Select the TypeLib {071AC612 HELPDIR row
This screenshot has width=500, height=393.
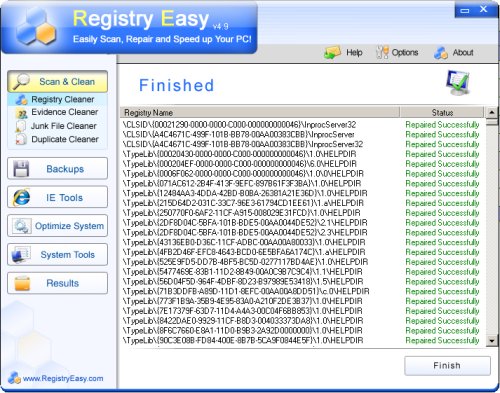click(302, 184)
